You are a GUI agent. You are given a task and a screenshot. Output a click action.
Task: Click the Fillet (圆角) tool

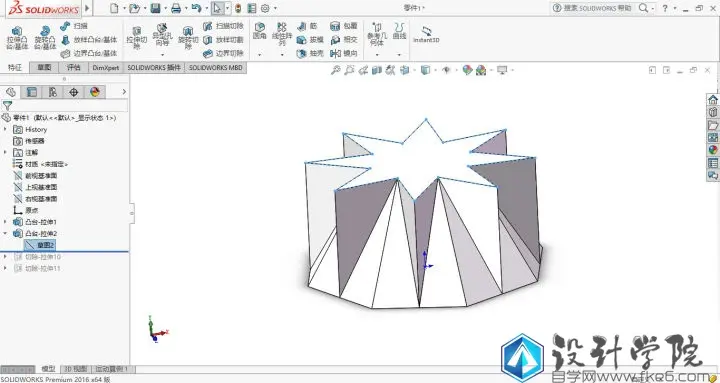(x=259, y=31)
